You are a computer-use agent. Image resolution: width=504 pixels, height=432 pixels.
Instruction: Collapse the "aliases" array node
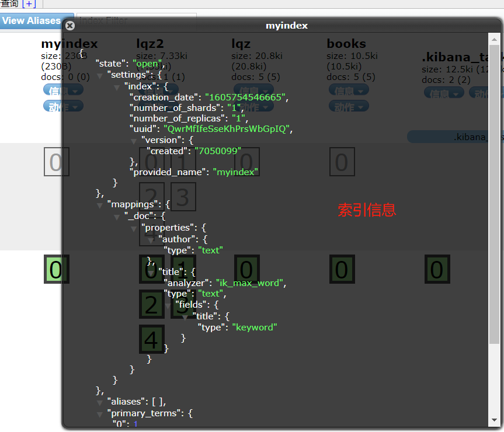[x=100, y=403]
